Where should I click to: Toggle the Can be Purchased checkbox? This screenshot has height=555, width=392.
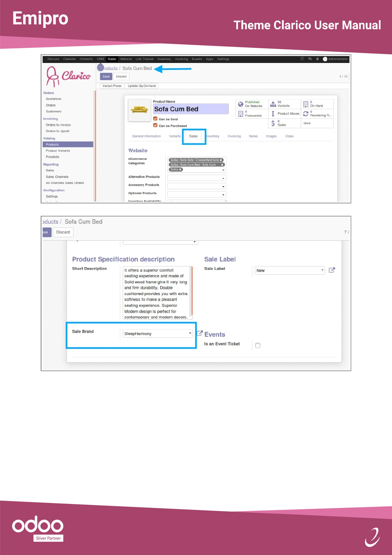[155, 125]
